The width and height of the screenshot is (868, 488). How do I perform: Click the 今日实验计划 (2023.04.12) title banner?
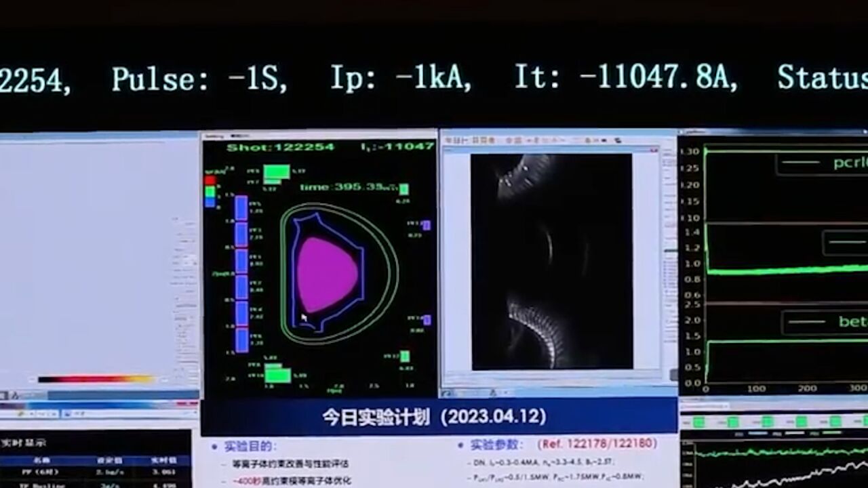[x=439, y=415]
